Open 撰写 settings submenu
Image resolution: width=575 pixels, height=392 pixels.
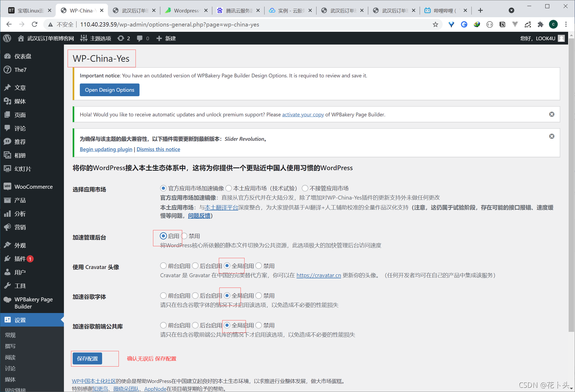(x=10, y=346)
